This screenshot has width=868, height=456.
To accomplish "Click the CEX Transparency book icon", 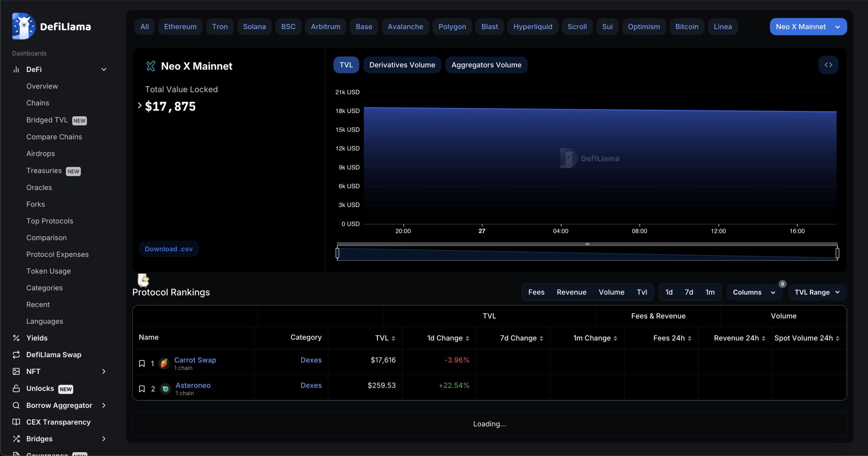I will [16, 422].
